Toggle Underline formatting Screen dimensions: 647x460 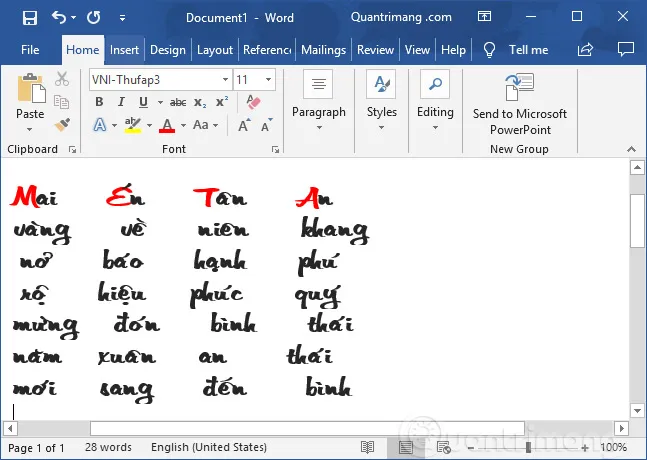pos(143,102)
